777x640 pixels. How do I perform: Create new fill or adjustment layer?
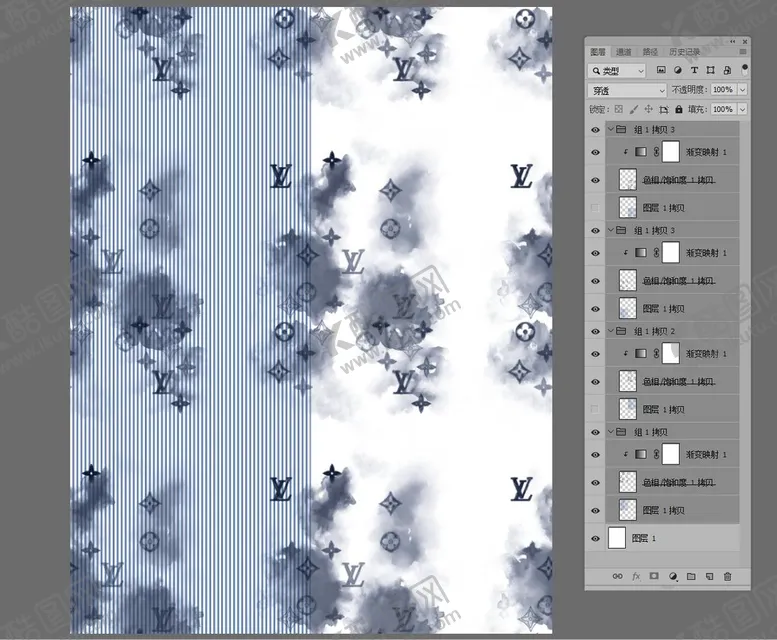(673, 576)
